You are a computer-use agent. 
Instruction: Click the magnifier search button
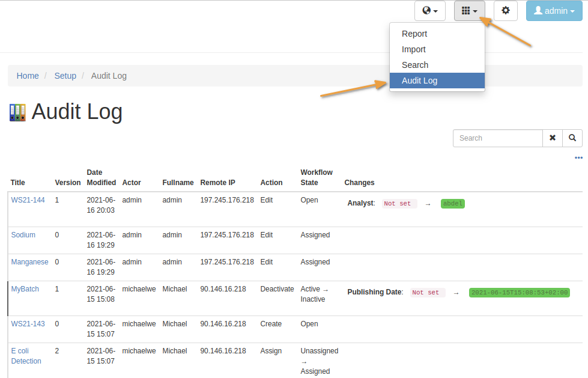(572, 138)
